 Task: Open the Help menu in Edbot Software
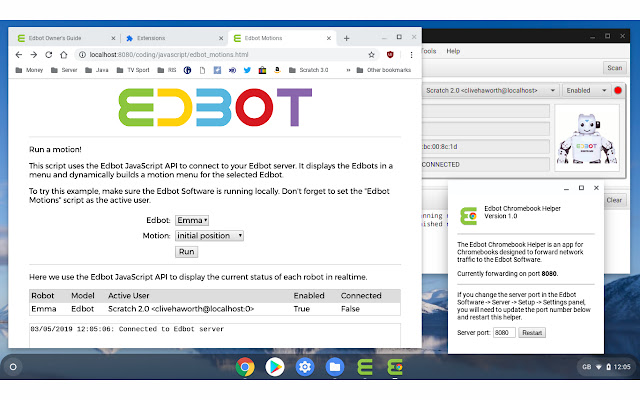453,51
